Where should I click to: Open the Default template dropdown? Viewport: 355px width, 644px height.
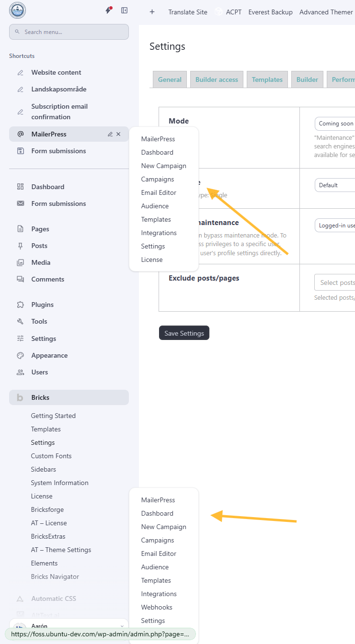pyautogui.click(x=335, y=185)
